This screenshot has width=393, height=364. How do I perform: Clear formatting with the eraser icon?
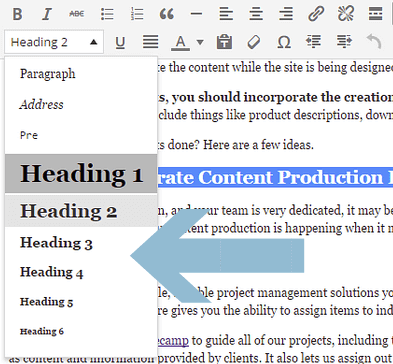pyautogui.click(x=254, y=42)
